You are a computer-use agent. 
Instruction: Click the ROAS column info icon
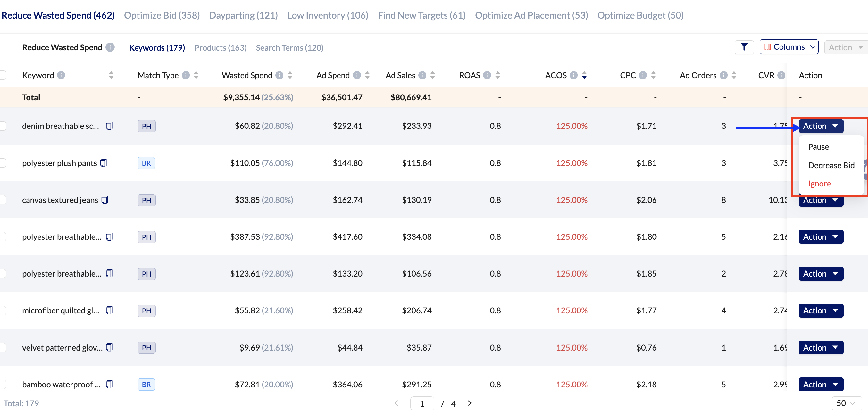pyautogui.click(x=487, y=75)
